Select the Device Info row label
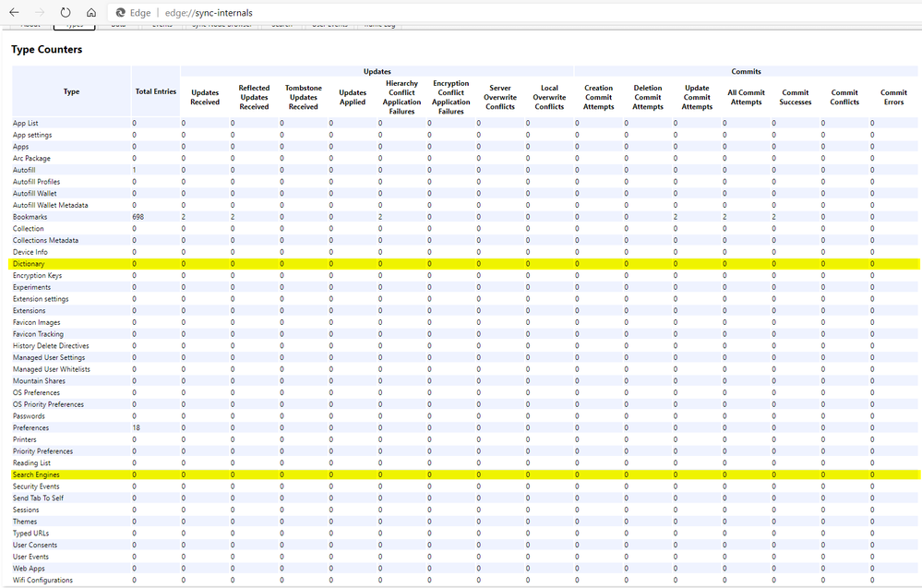 [30, 252]
